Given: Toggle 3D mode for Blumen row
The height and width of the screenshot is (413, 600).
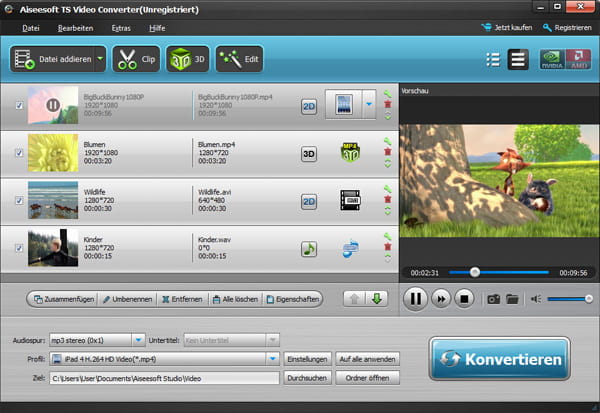Looking at the screenshot, I should tap(309, 154).
